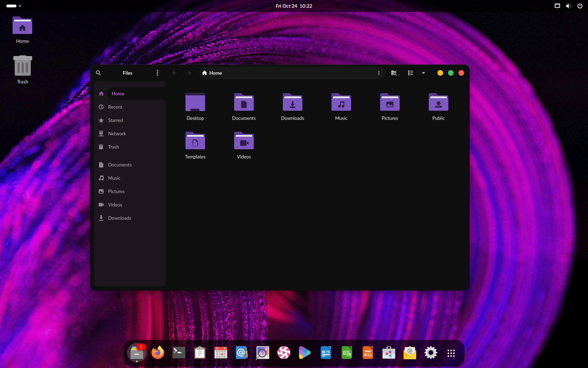Image resolution: width=588 pixels, height=368 pixels.
Task: Click the Show Applications grid button
Action: [451, 353]
